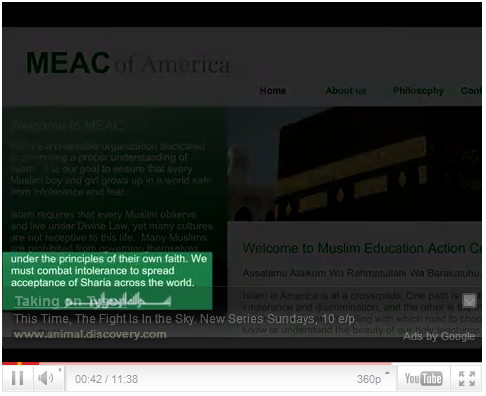This screenshot has height=396, width=486.
Task: Click the 'Ads by Google' label
Action: click(439, 336)
